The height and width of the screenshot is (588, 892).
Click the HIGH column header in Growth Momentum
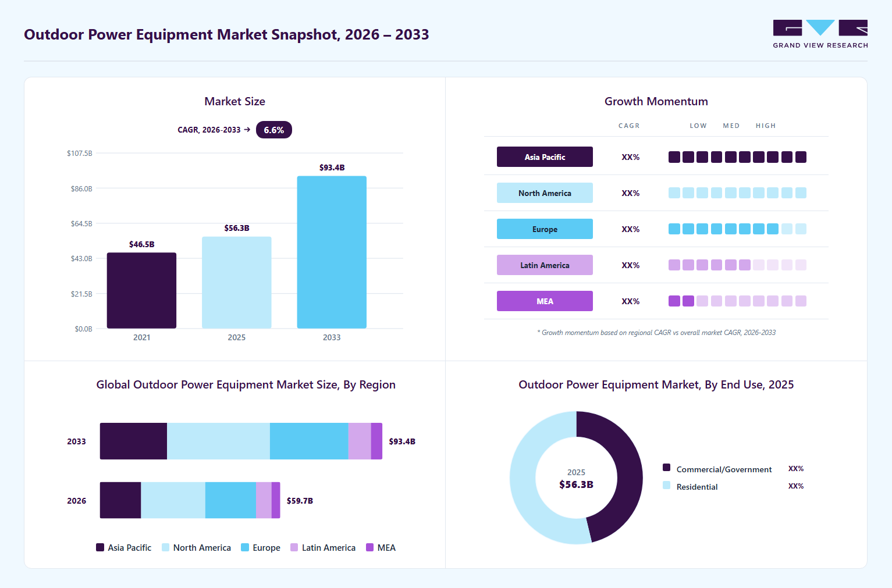pyautogui.click(x=766, y=126)
